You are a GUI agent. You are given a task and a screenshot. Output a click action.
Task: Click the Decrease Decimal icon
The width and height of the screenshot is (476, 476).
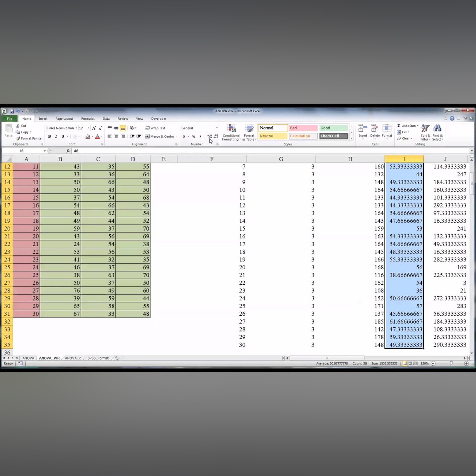click(x=216, y=136)
